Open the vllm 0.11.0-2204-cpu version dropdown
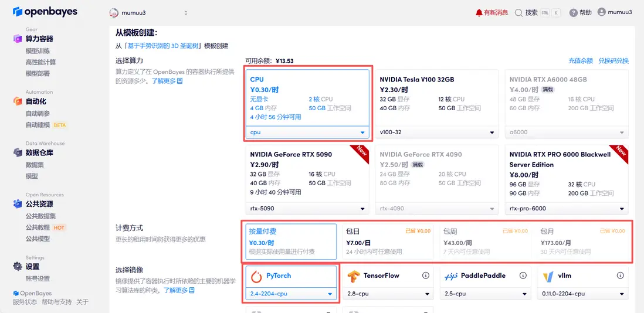 click(582, 294)
